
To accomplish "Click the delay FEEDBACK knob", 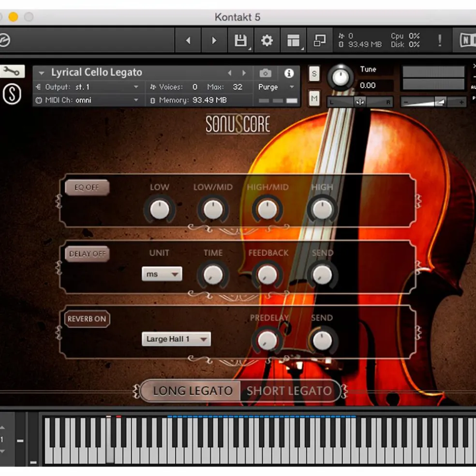I will point(267,275).
